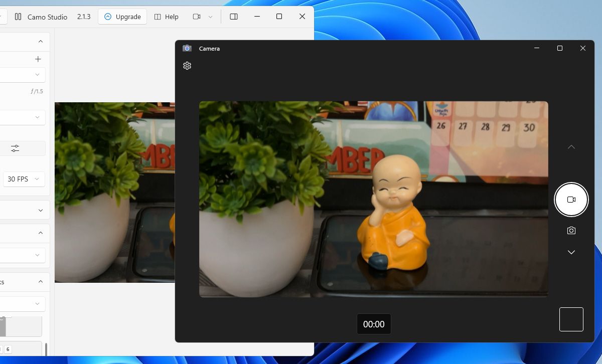Viewport: 602px width, 364px height.
Task: Show hidden modes with the down chevron
Action: coord(571,252)
